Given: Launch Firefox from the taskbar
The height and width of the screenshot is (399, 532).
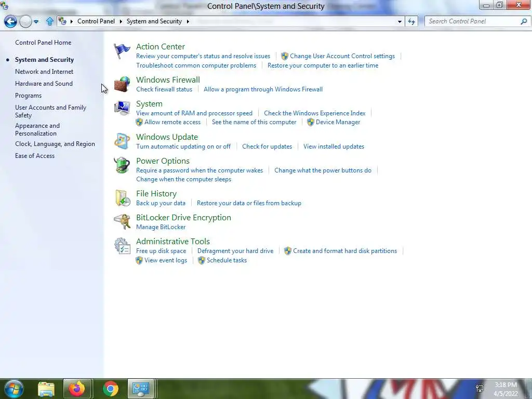Looking at the screenshot, I should point(77,389).
